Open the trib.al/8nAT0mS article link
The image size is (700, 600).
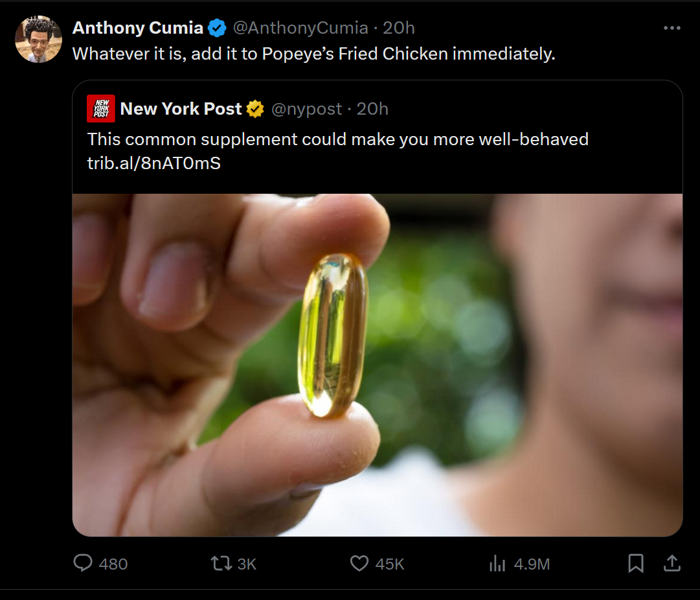154,163
